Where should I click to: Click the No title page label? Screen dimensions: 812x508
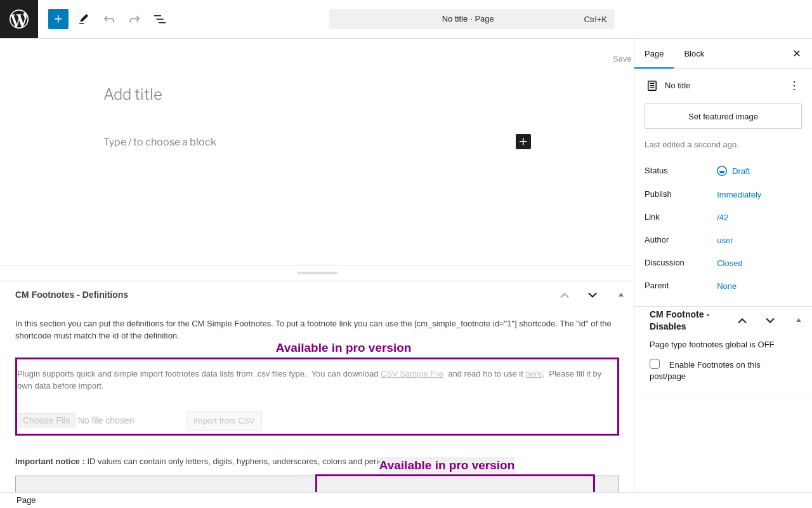click(x=678, y=86)
